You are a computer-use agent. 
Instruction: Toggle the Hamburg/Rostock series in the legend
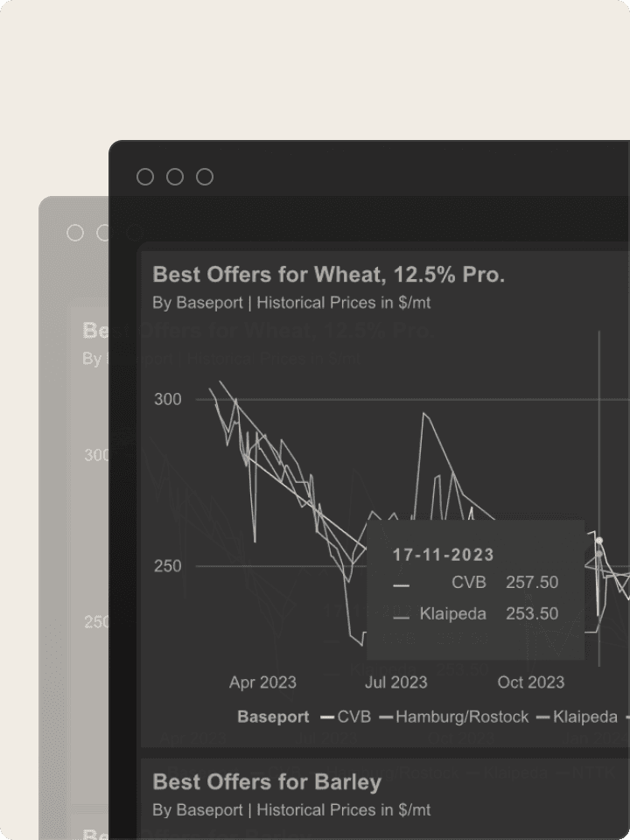pyautogui.click(x=454, y=717)
